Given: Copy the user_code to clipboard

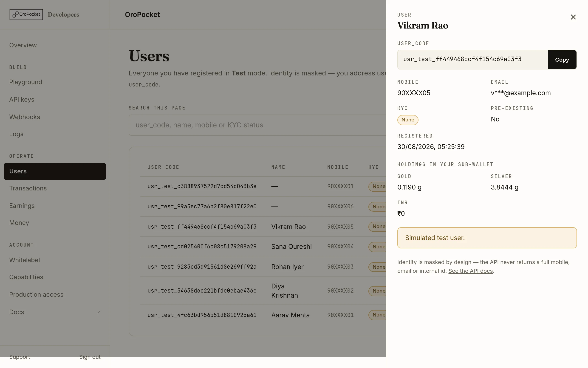Looking at the screenshot, I should 562,60.
